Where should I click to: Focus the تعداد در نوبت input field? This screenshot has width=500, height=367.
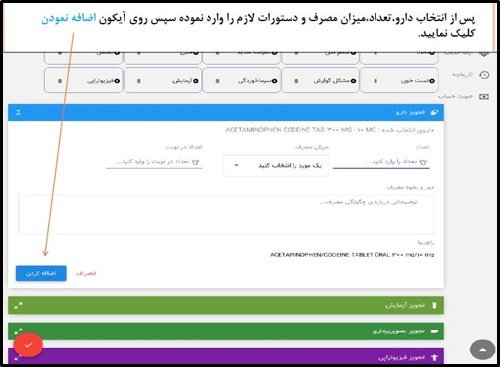point(154,162)
